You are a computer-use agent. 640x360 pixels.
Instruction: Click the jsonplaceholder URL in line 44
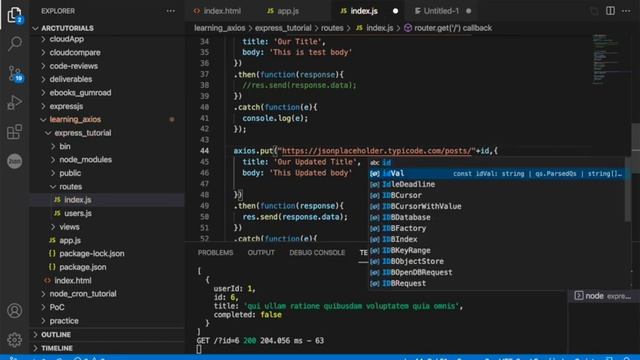point(376,151)
